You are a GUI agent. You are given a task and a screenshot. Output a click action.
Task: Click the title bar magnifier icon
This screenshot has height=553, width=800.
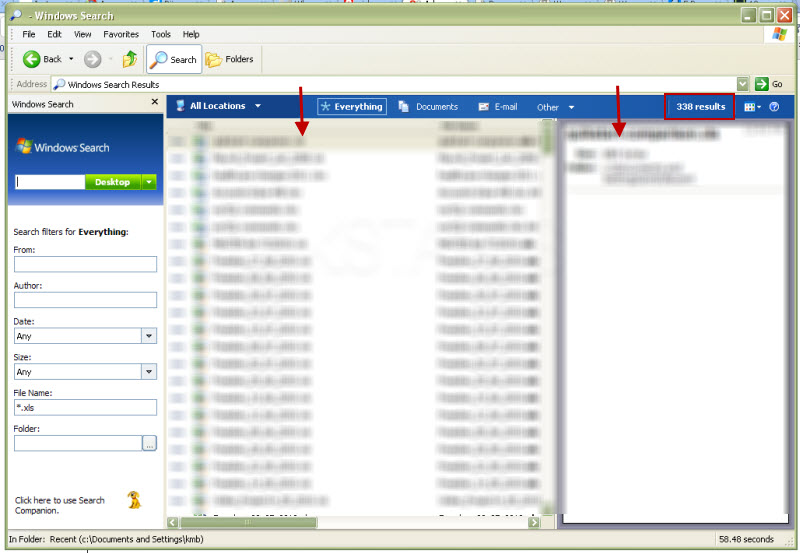[x=15, y=16]
